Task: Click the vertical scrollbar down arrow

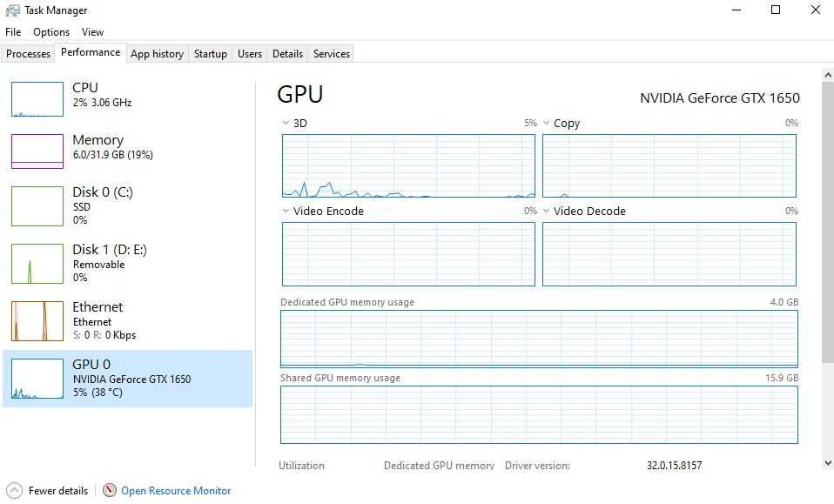Action: click(827, 463)
